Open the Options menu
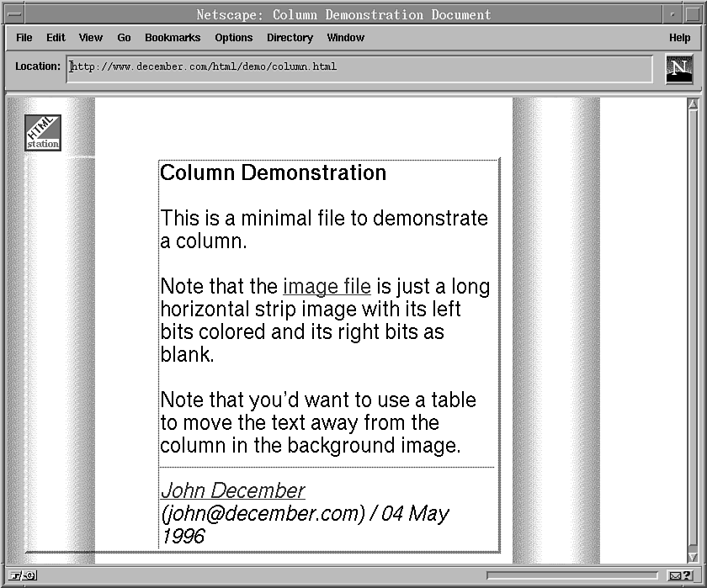Screen dimensions: 707x588 pyautogui.click(x=233, y=38)
